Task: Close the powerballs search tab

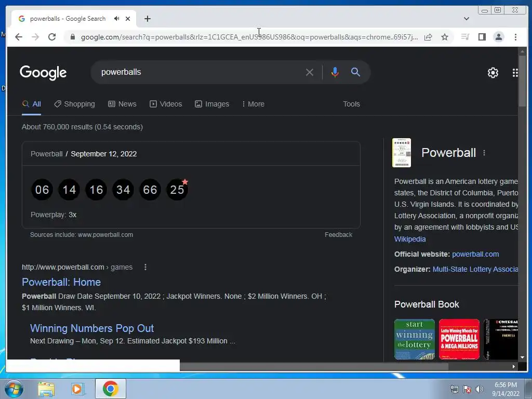Action: pyautogui.click(x=128, y=19)
